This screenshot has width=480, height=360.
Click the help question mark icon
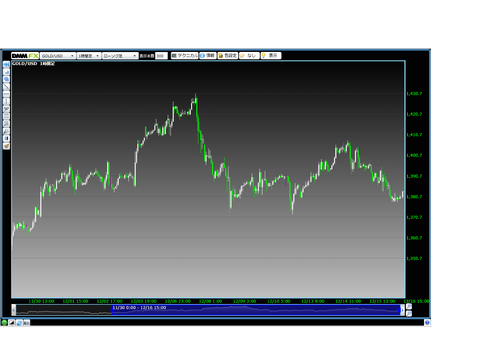coord(427,322)
